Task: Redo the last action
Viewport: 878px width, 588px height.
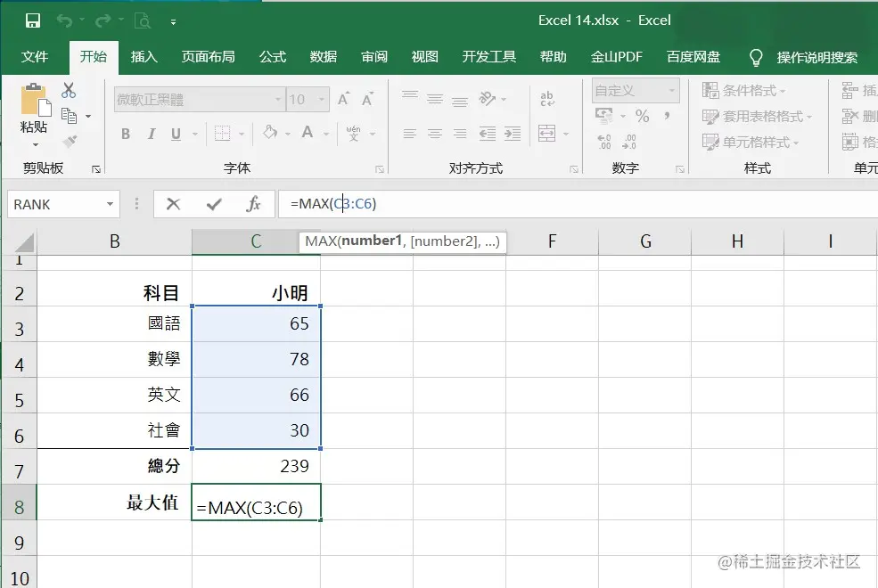Action: click(x=103, y=21)
